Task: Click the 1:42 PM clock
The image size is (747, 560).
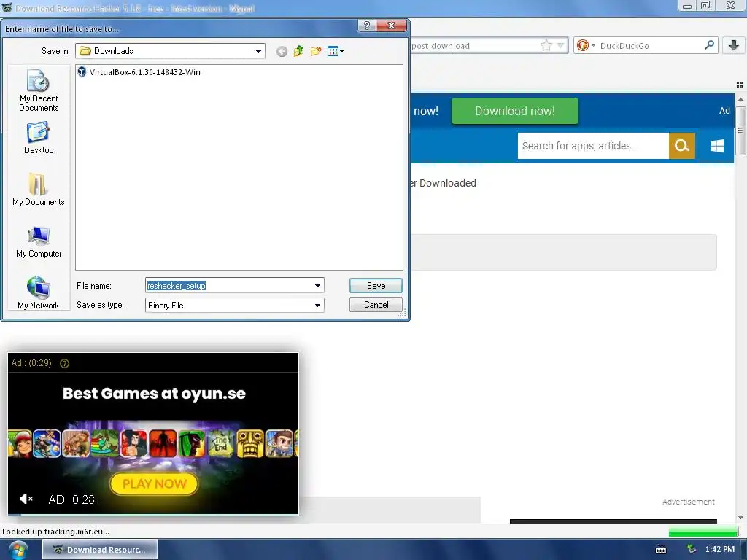Action: [x=720, y=550]
